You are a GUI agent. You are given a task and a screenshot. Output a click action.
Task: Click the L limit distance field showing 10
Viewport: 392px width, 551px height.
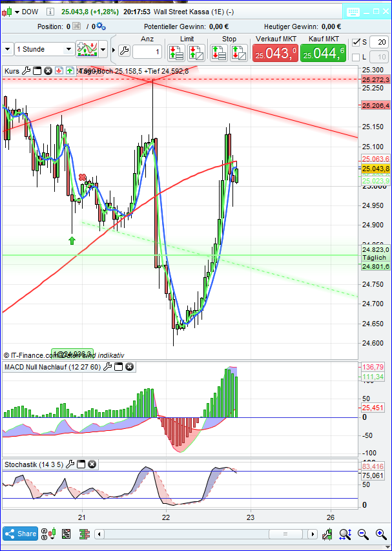coord(378,57)
